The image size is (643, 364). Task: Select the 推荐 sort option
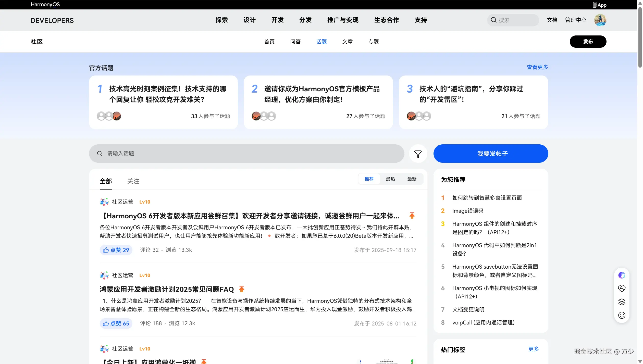[x=369, y=179]
